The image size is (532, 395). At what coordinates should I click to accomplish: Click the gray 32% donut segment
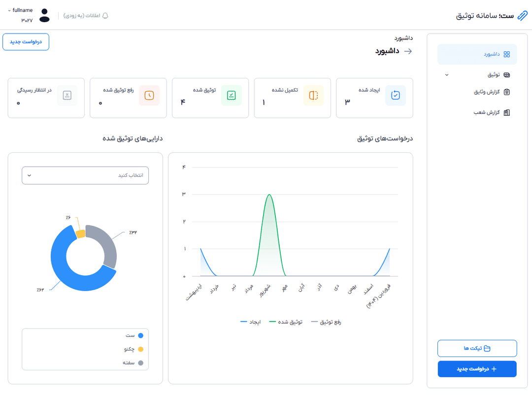(x=106, y=242)
